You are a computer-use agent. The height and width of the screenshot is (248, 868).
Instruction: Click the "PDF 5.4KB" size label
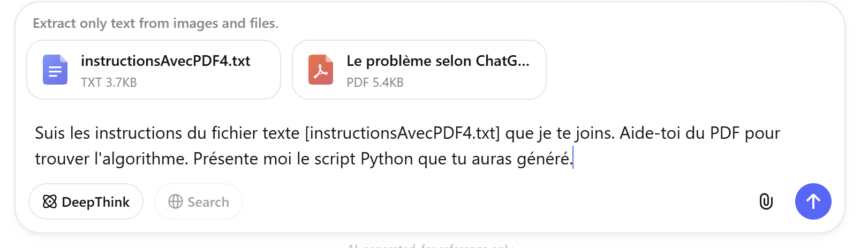[375, 82]
